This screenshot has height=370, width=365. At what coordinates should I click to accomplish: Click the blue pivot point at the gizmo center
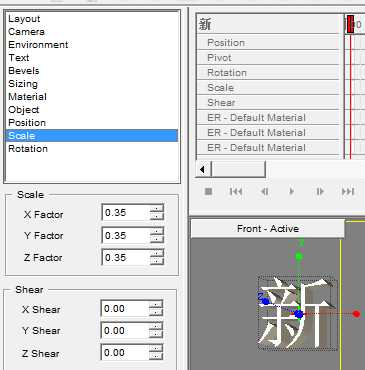click(299, 314)
